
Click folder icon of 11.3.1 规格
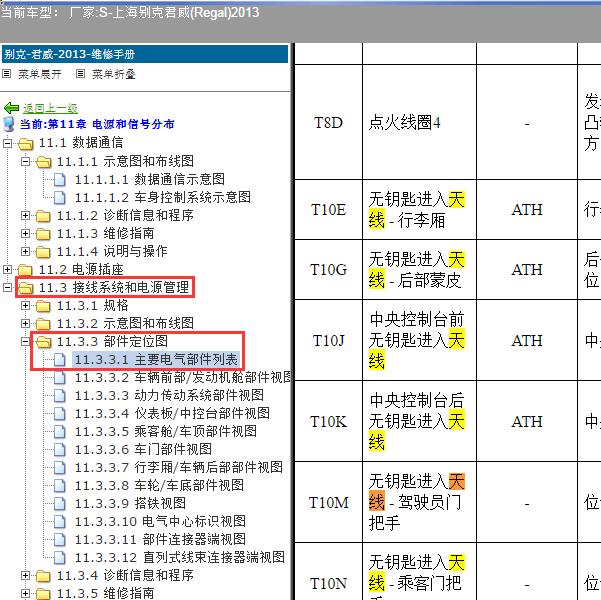coord(43,306)
